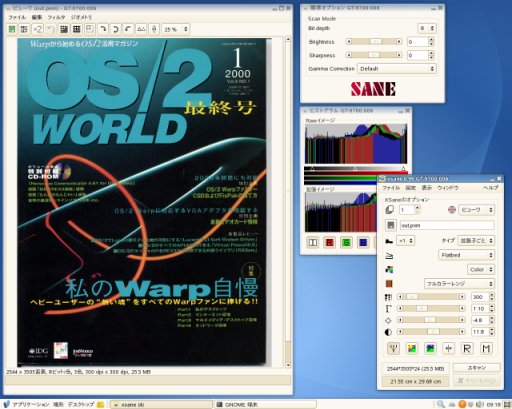Click the xsane (4) taskbar button
The height and width of the screenshot is (409, 512).
point(161,405)
